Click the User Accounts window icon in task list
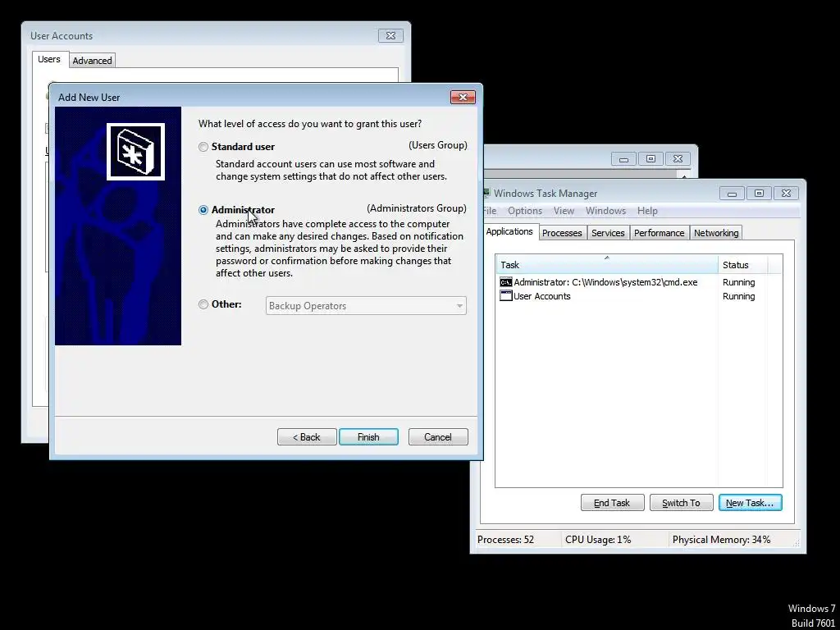Viewport: 840px width, 630px height. pos(505,295)
